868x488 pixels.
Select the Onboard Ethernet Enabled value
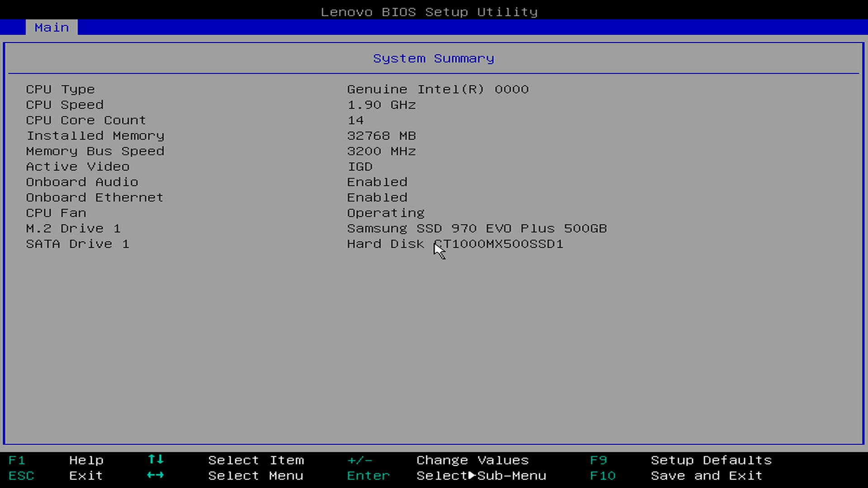point(377,197)
